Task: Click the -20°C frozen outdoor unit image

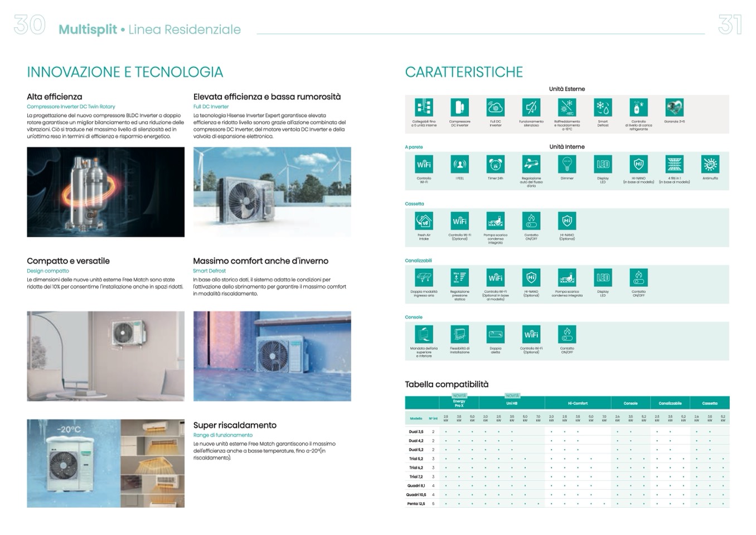Action: click(x=73, y=464)
